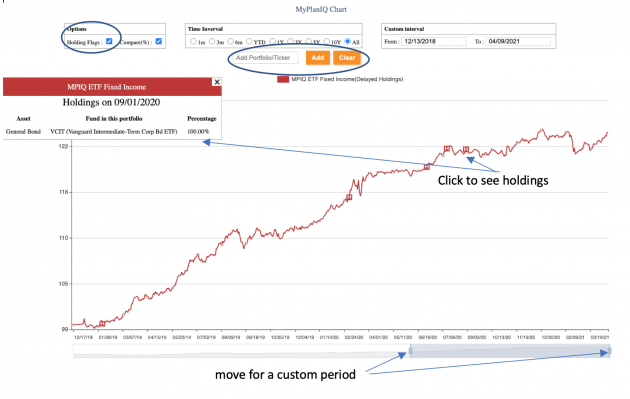Select the All time interval radio
The width and height of the screenshot is (630, 399).
click(348, 41)
